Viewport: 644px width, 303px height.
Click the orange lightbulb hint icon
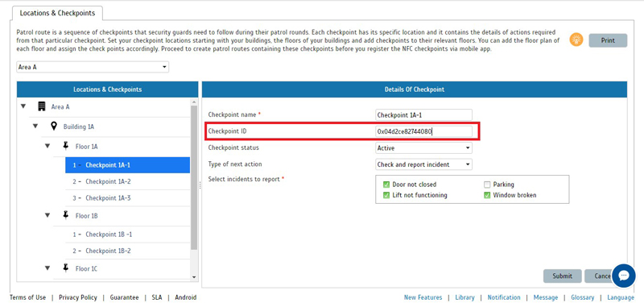[576, 39]
